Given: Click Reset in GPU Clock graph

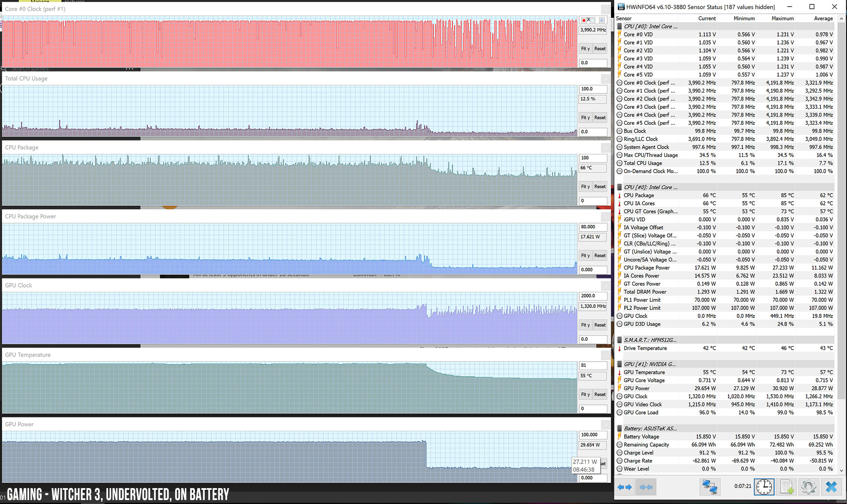Looking at the screenshot, I should pyautogui.click(x=600, y=325).
